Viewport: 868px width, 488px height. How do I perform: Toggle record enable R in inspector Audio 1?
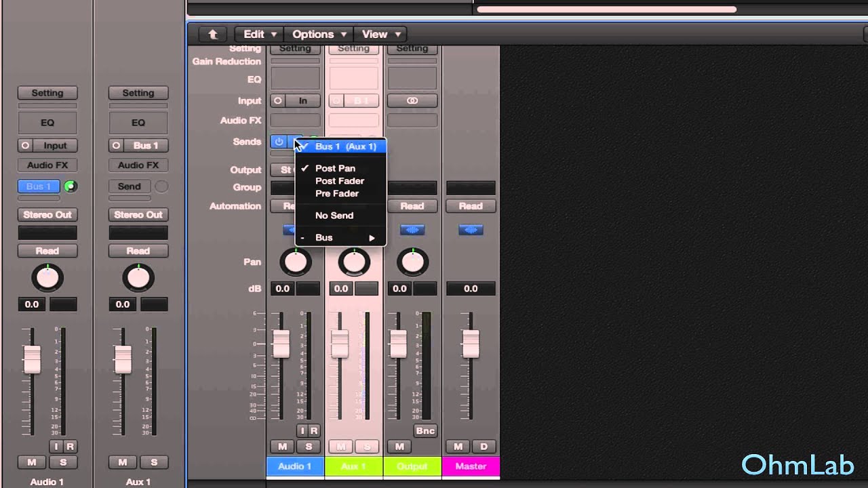point(69,447)
